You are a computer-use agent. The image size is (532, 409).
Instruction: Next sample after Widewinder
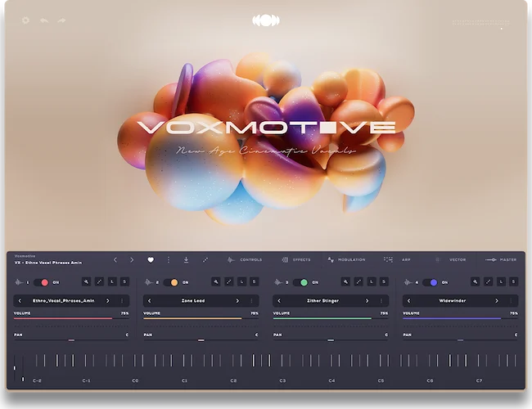pyautogui.click(x=497, y=301)
